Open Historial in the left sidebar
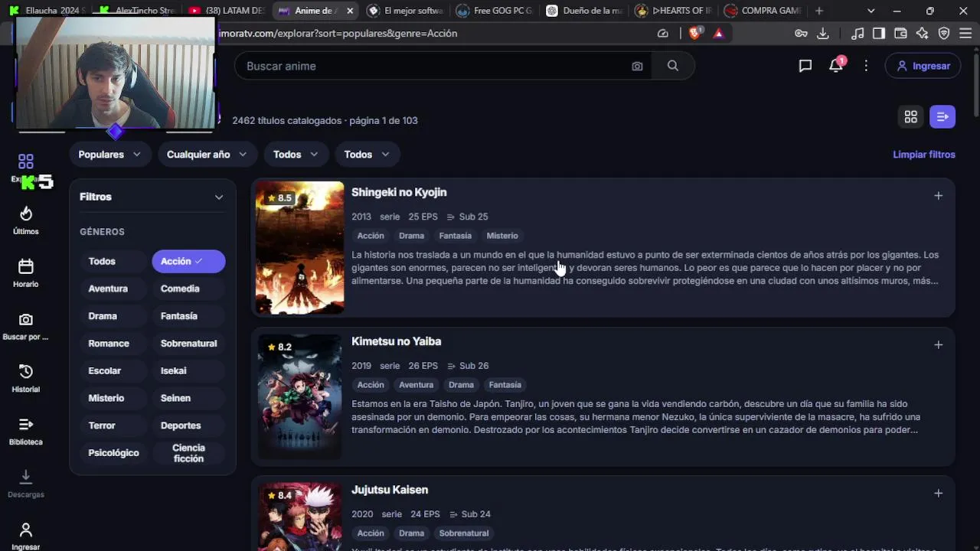Viewport: 980px width, 551px height. (26, 379)
